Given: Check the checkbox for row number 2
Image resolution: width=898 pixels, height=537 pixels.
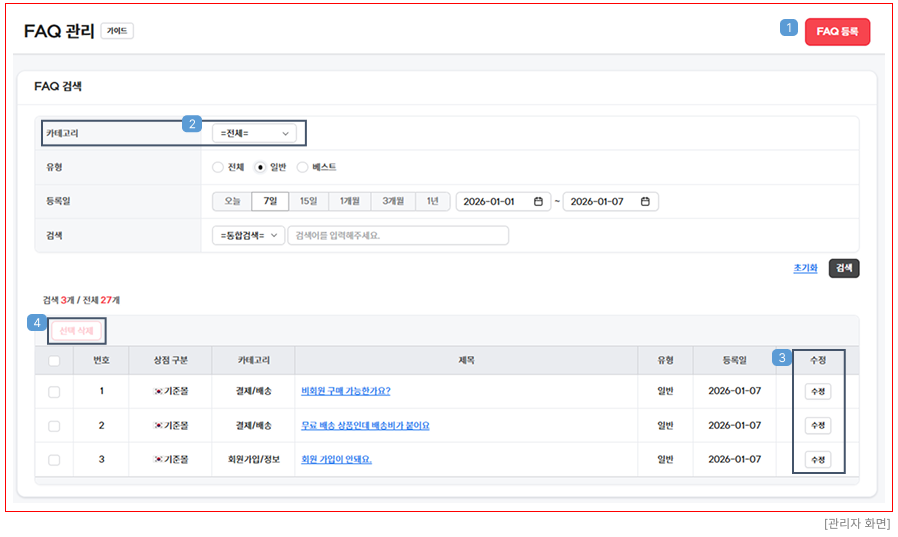Looking at the screenshot, I should coord(54,425).
